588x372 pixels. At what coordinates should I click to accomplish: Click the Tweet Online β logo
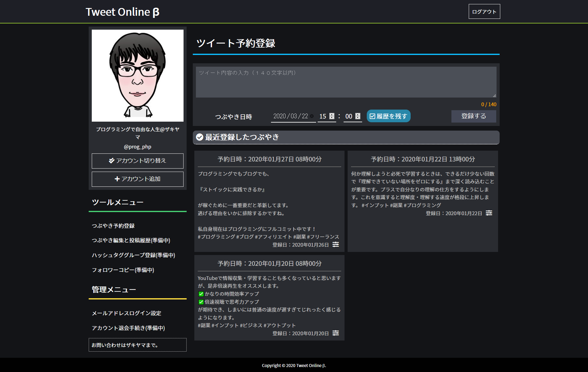123,12
